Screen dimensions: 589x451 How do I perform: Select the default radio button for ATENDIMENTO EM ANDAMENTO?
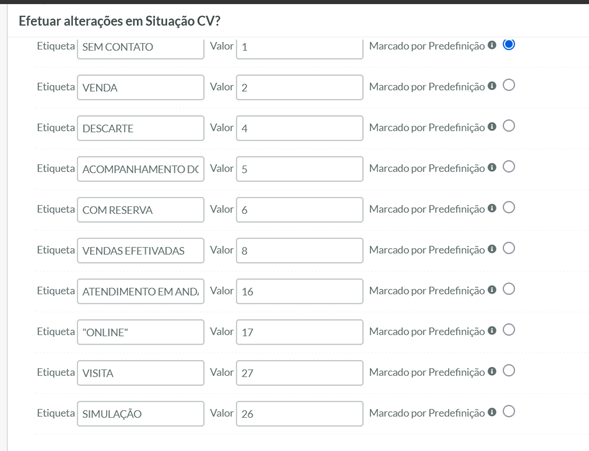pyautogui.click(x=509, y=289)
